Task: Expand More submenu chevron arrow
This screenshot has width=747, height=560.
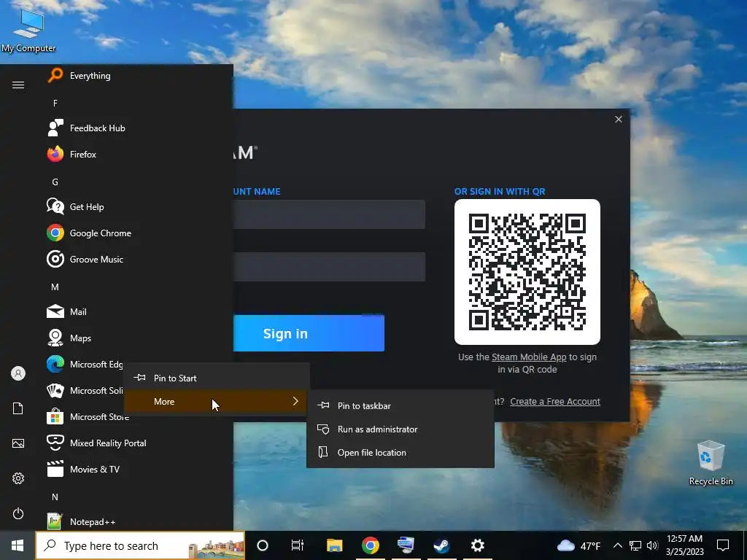Action: point(295,402)
